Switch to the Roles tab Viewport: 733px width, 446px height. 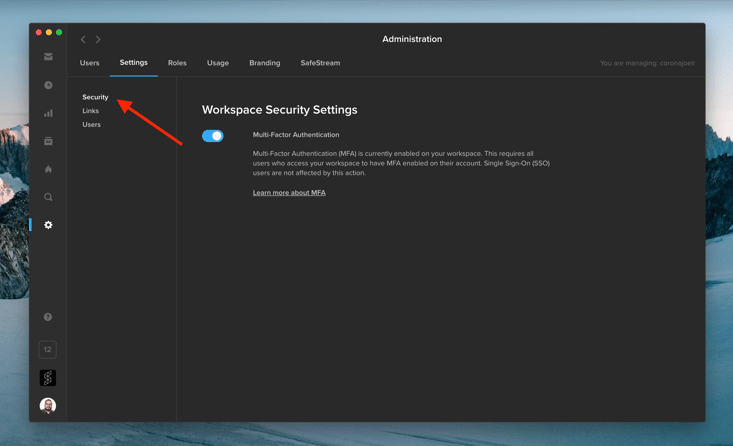(177, 63)
